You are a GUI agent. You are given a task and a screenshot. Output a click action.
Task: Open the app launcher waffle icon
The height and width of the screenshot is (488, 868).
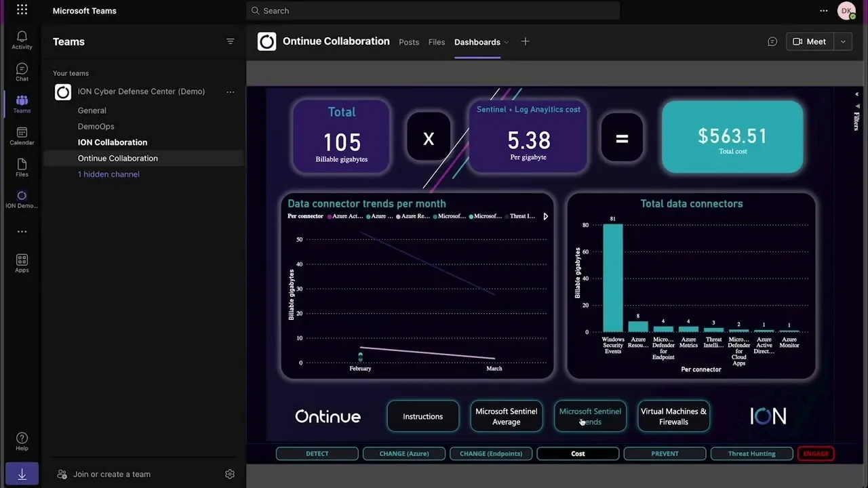tap(22, 10)
